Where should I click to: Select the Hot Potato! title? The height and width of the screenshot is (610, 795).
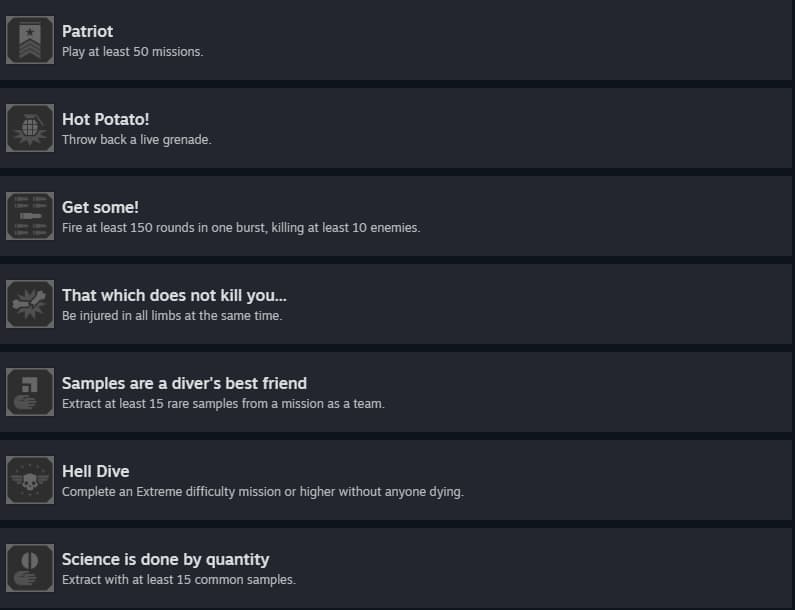click(x=106, y=119)
